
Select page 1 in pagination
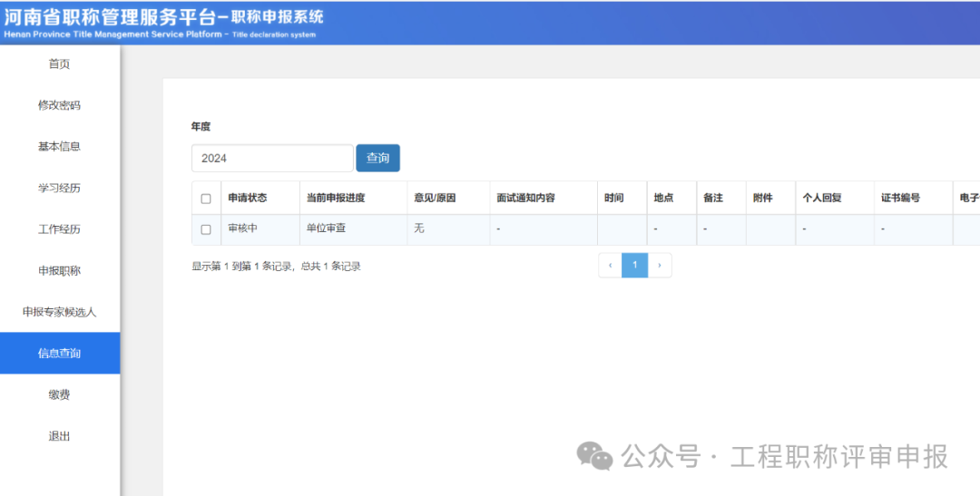634,265
